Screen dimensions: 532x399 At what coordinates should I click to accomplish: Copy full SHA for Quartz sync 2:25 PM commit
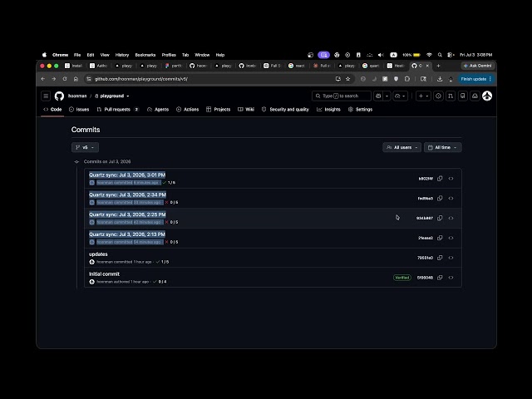pos(440,218)
